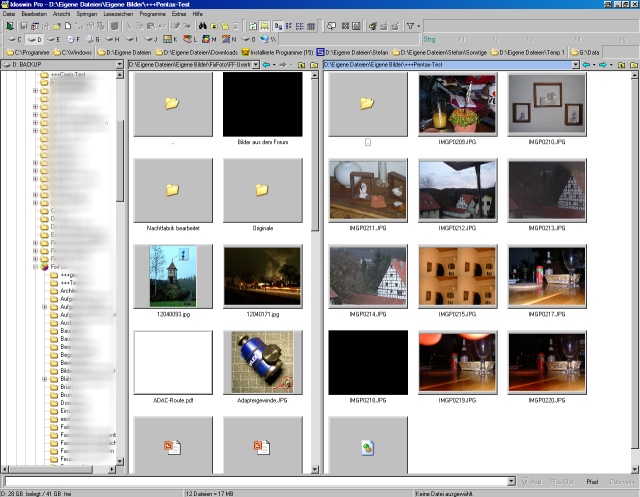Click the Pfad button at bottom
This screenshot has width=640, height=497.
point(592,482)
